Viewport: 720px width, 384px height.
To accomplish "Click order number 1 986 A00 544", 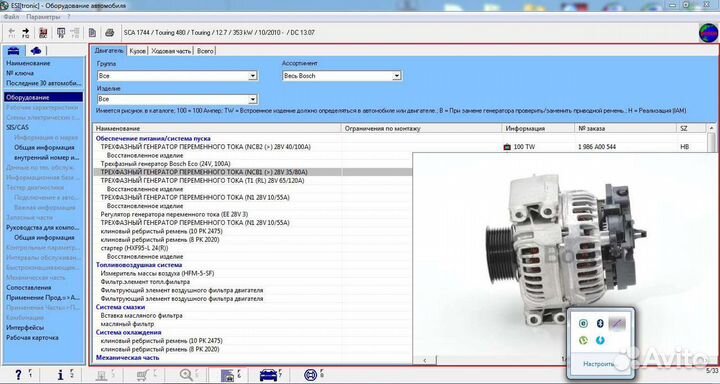I will pos(597,147).
